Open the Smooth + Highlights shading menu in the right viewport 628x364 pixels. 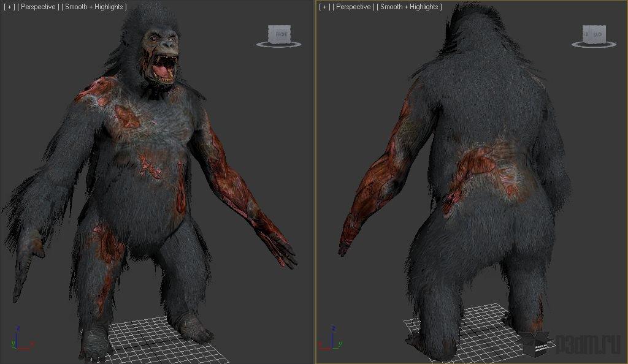coord(409,7)
